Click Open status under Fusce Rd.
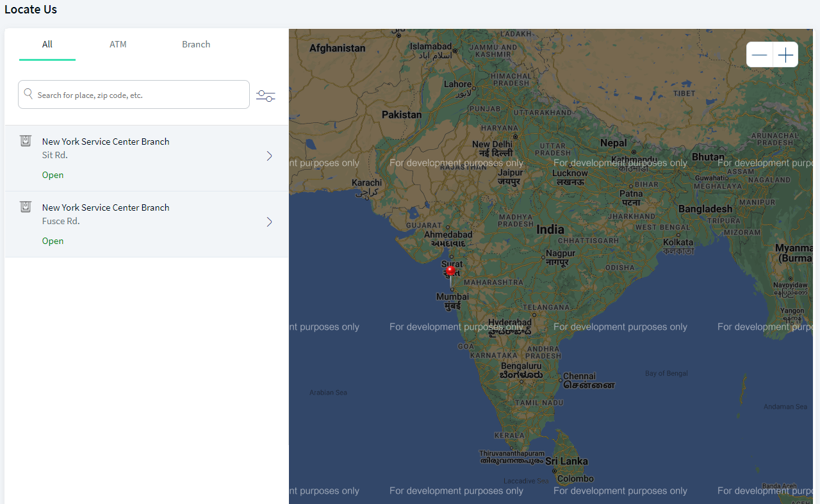 click(53, 241)
